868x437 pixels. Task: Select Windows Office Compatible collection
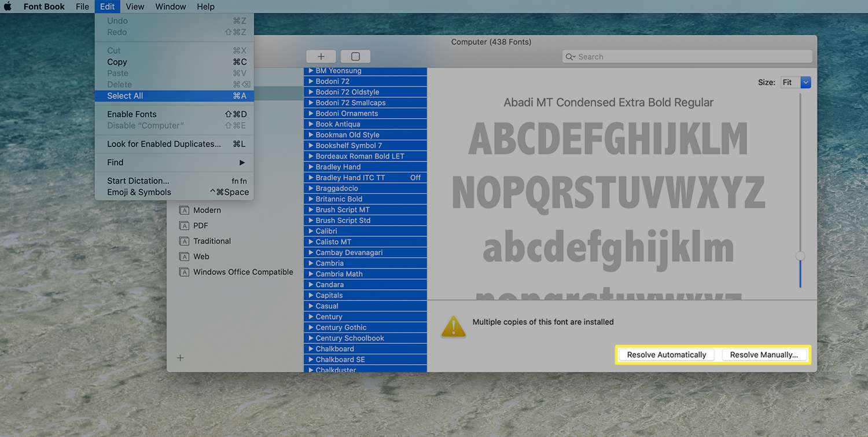point(243,272)
